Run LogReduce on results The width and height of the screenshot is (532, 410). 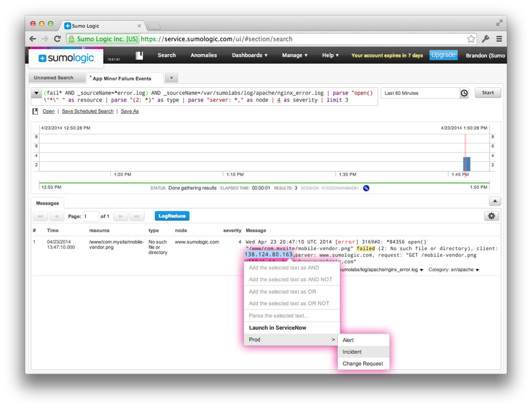click(x=172, y=216)
